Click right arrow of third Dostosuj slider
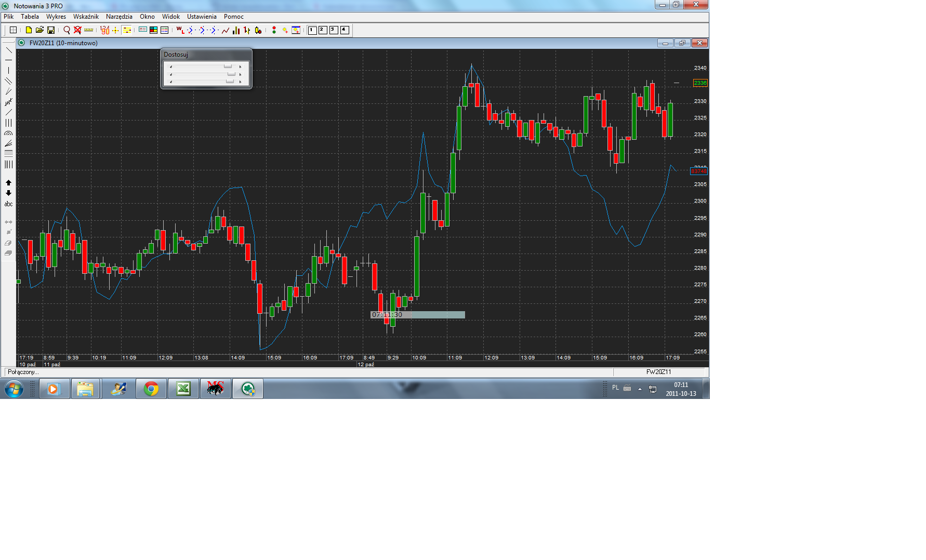Image resolution: width=926 pixels, height=560 pixels. pos(240,82)
